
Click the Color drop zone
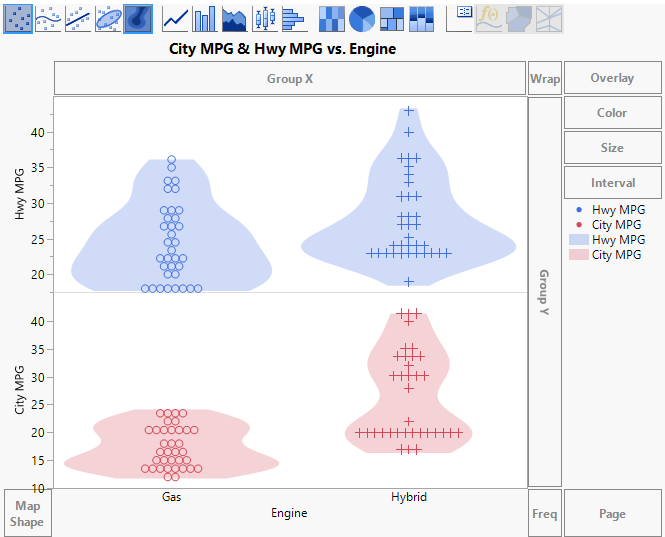(612, 113)
